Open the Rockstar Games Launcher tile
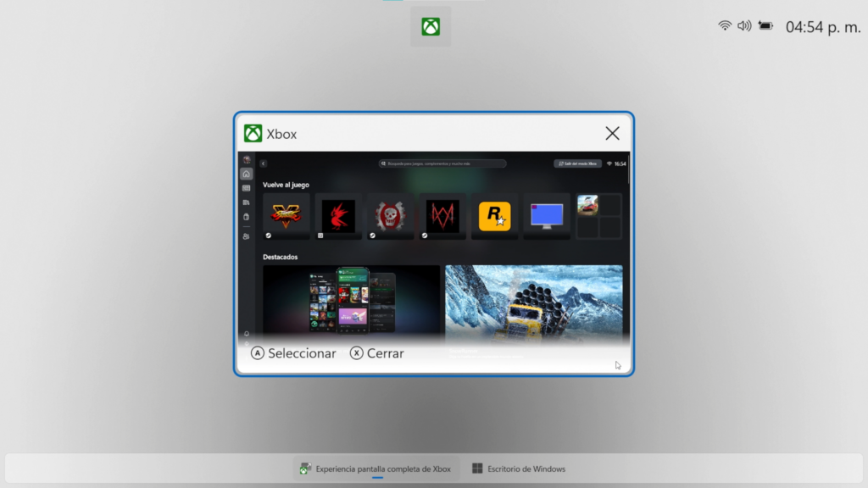This screenshot has height=488, width=868. [x=494, y=216]
